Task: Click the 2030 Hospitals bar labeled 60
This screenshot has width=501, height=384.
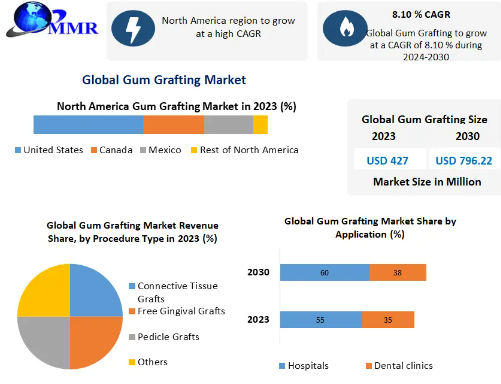Action: coord(325,273)
